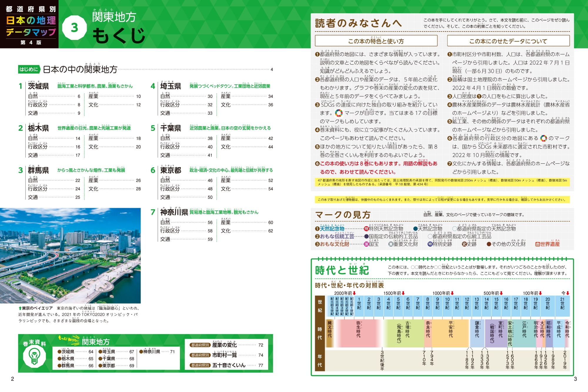Click the red 世界遺産 legend mark
This screenshot has height=392, width=588.
point(538,244)
